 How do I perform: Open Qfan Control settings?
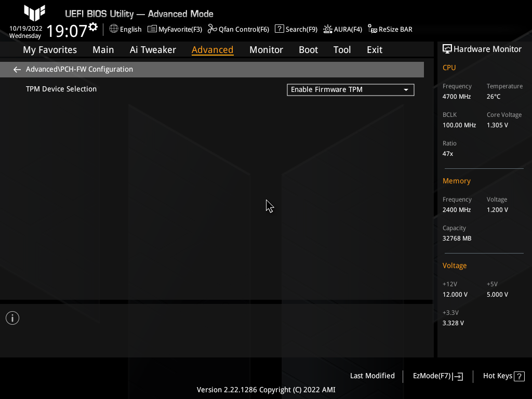coord(238,29)
